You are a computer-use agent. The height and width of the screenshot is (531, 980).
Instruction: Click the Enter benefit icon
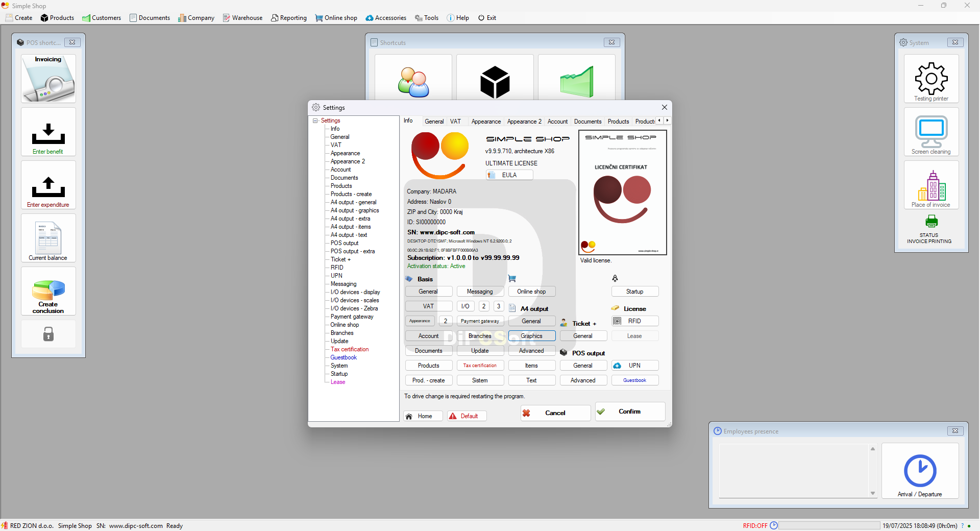48,132
